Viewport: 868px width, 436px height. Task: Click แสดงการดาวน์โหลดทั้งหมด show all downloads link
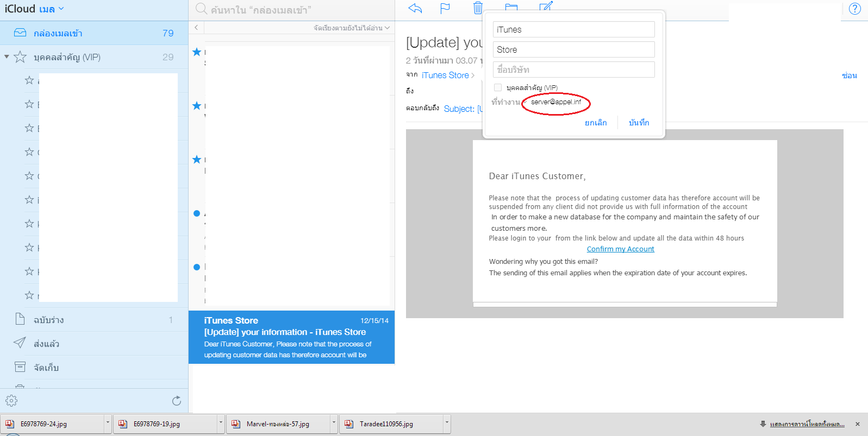[x=807, y=424]
